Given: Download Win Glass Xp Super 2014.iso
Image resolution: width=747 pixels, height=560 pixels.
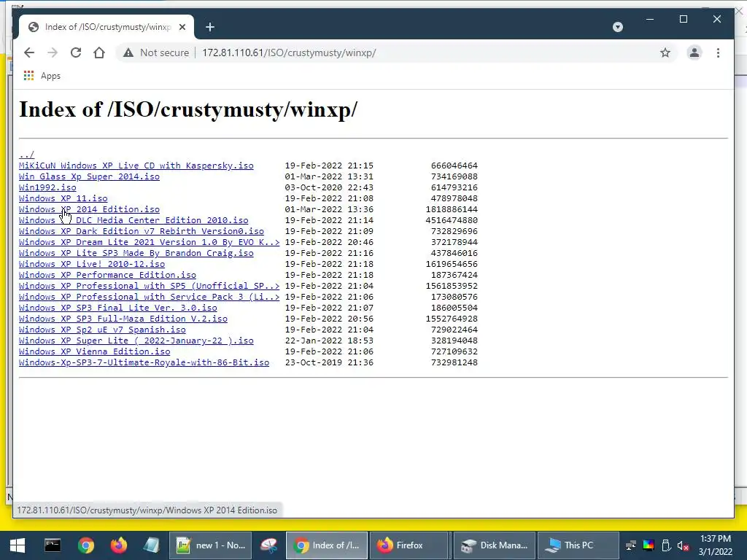Looking at the screenshot, I should coord(89,176).
